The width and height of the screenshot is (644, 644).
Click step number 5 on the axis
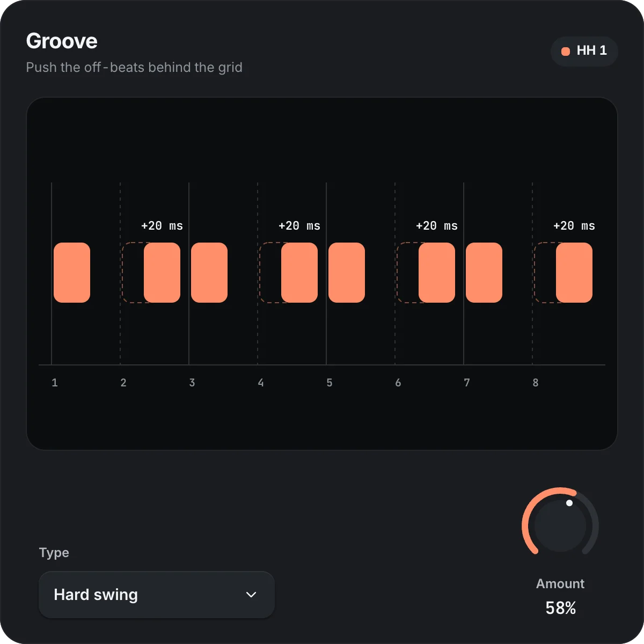[330, 383]
